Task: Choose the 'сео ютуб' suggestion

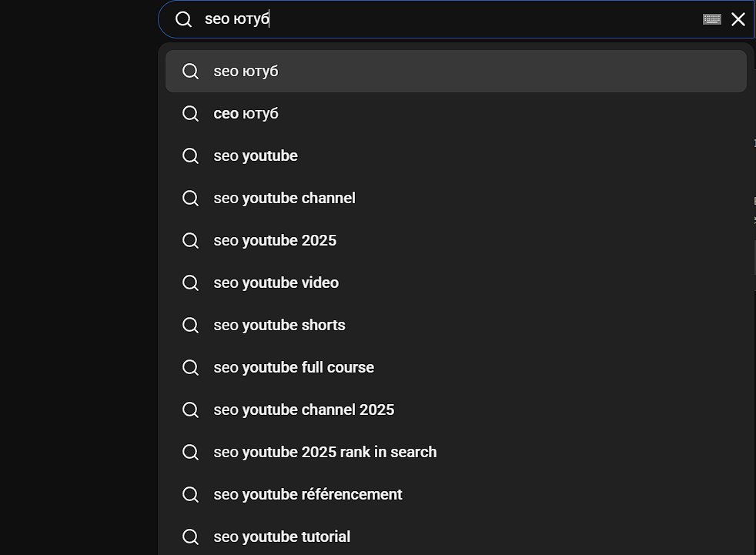Action: point(246,114)
